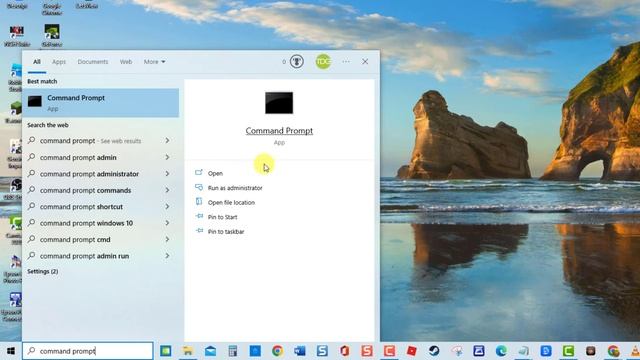
Task: Switch to the Web search tab
Action: [x=126, y=62]
